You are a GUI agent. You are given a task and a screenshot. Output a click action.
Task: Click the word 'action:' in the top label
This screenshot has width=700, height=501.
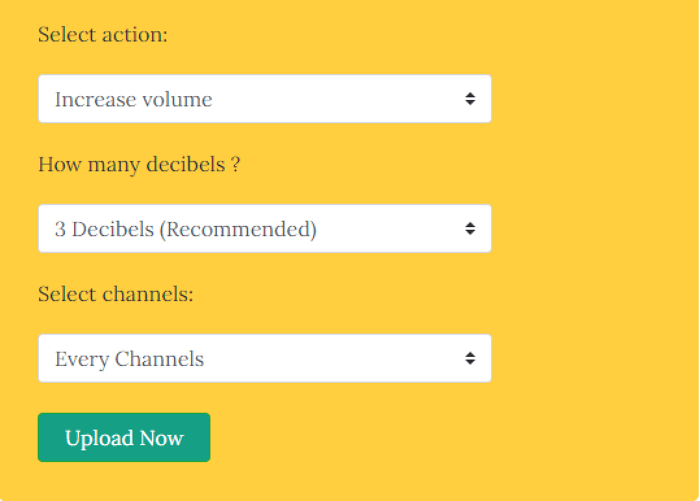point(135,34)
